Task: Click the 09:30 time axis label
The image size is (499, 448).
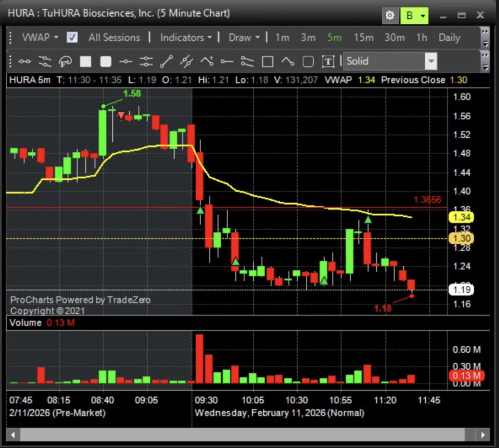Action: click(x=206, y=400)
